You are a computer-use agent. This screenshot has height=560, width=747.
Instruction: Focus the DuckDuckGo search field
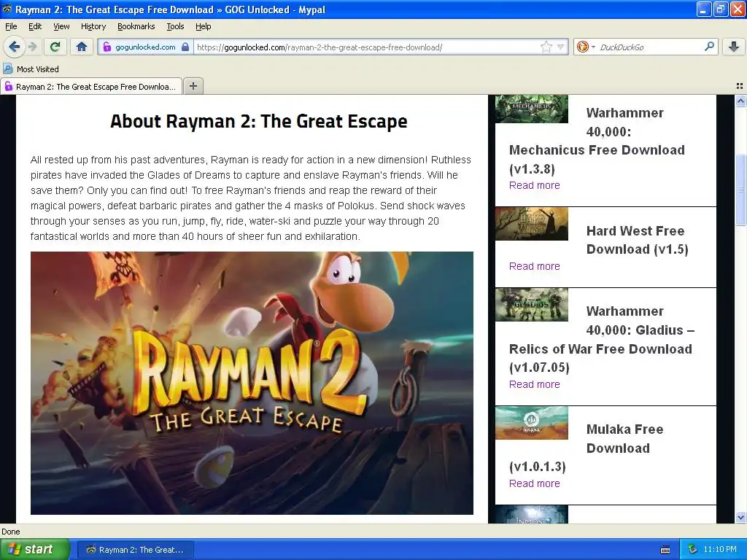(x=650, y=47)
